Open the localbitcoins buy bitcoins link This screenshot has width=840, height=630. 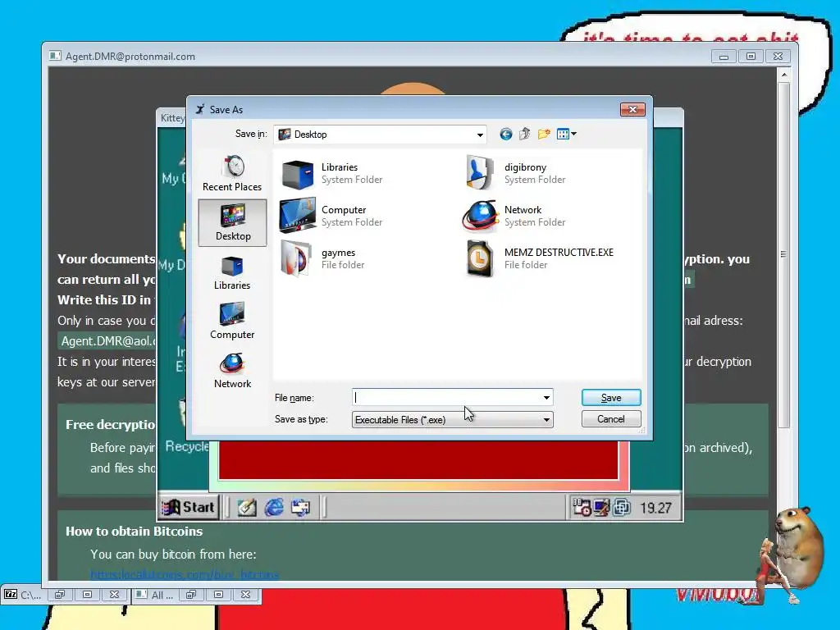coord(185,575)
